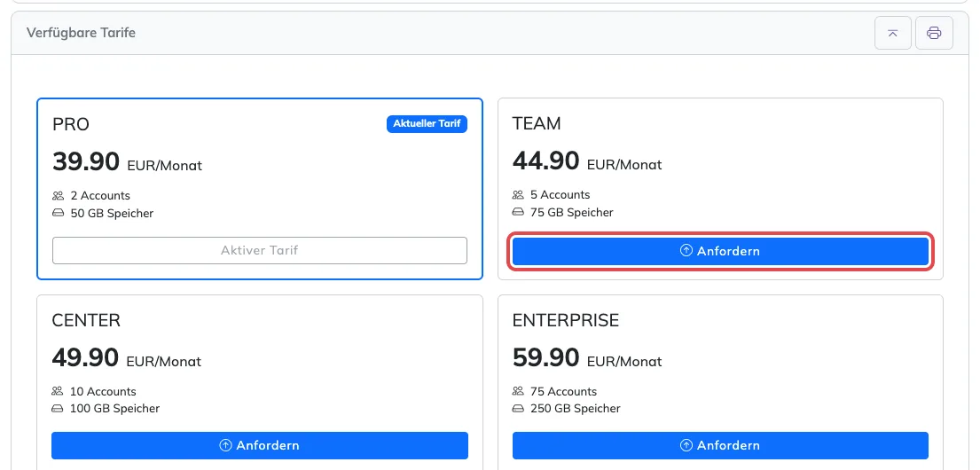The width and height of the screenshot is (980, 470).
Task: Click the 44.90 price
Action: 545,161
